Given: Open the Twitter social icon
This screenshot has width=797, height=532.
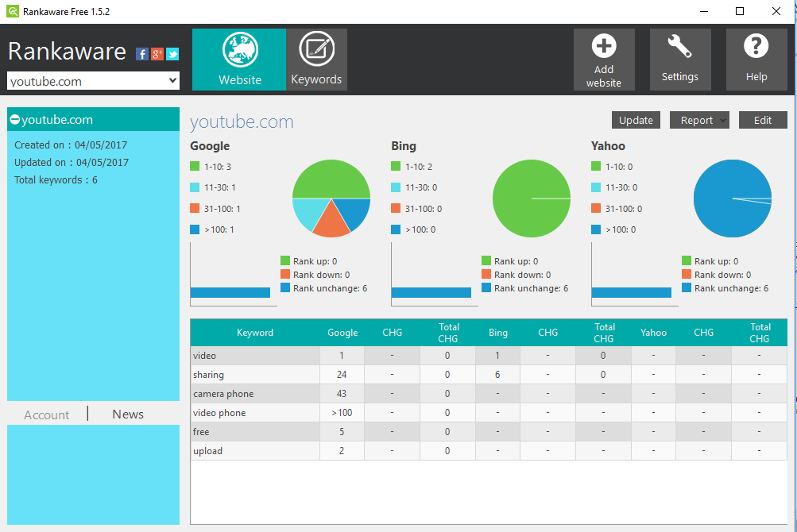Looking at the screenshot, I should [172, 54].
